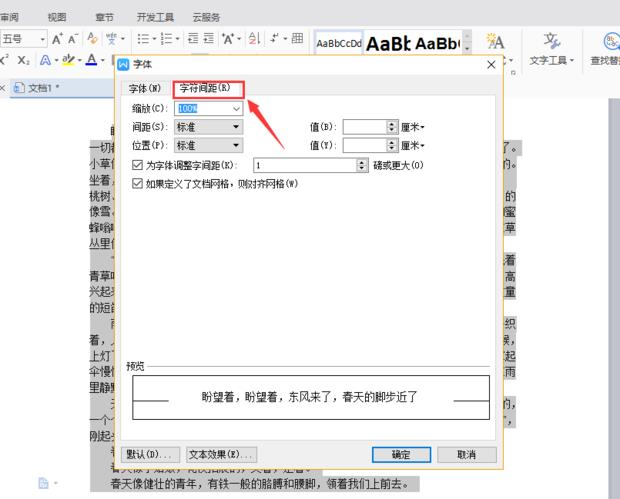The width and height of the screenshot is (620, 499).
Task: Click the A-Z Sort icon
Action: [254, 39]
